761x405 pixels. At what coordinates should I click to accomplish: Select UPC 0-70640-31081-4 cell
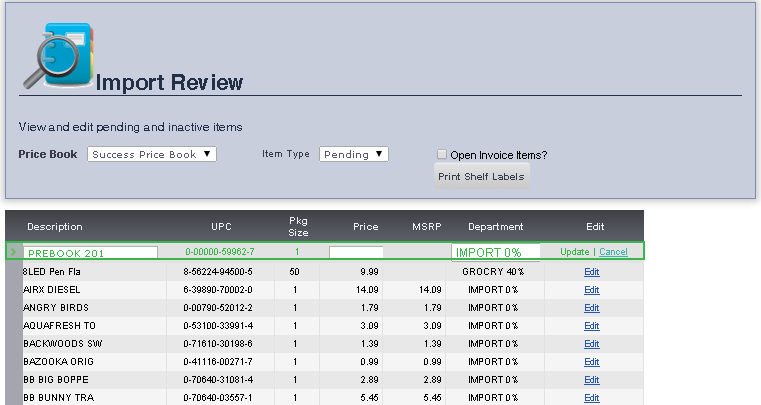[x=218, y=379]
